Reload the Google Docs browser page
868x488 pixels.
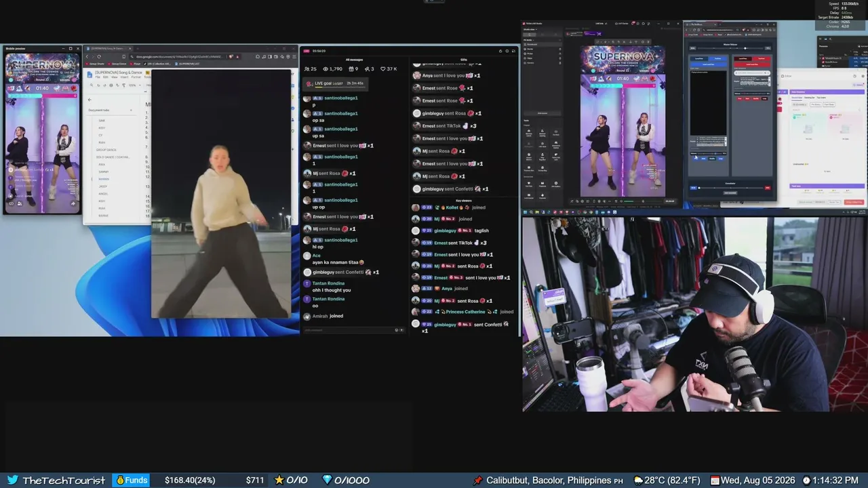tap(99, 57)
